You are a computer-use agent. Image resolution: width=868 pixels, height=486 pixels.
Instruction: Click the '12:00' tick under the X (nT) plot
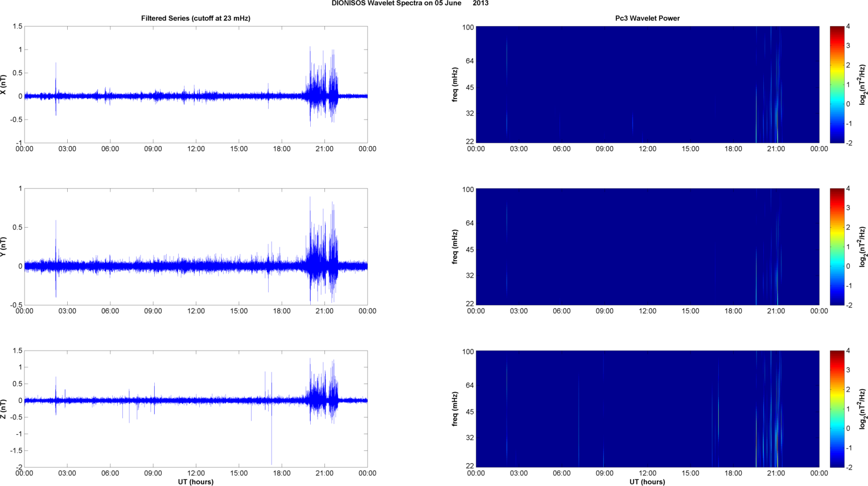tap(196, 149)
